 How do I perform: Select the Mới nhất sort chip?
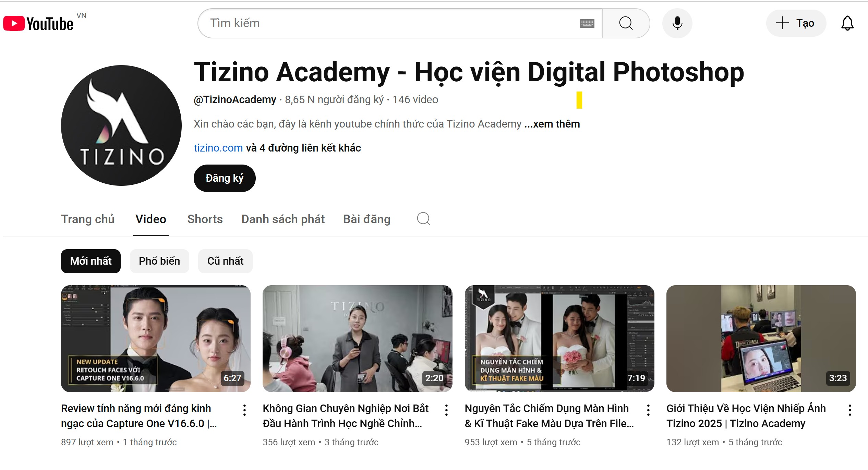91,261
